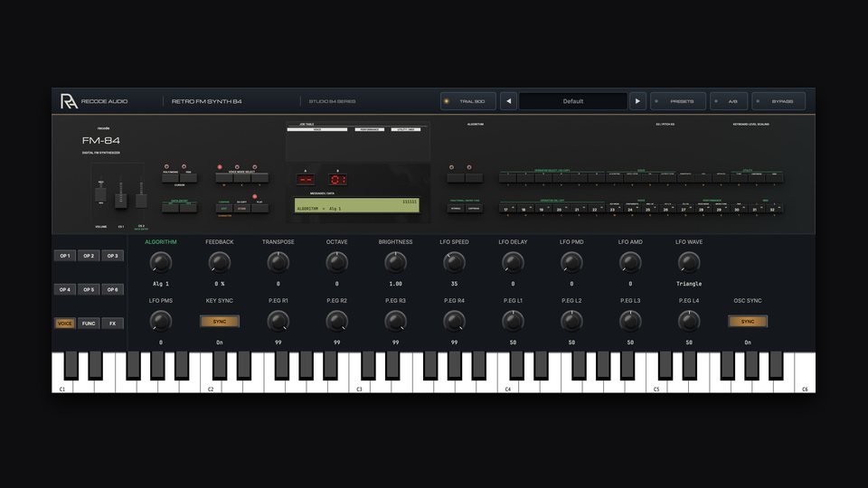Click the STORE button
The image size is (868, 488).
[x=242, y=208]
